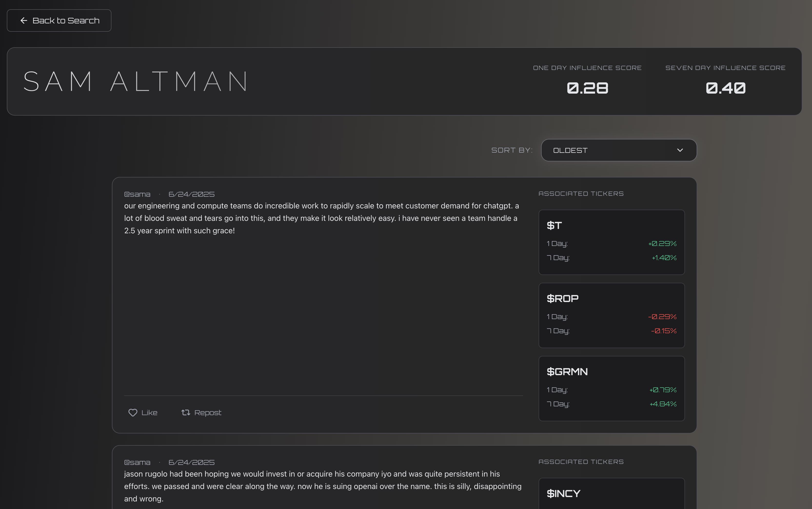The height and width of the screenshot is (509, 812).
Task: Click the Like label text
Action: click(x=149, y=412)
